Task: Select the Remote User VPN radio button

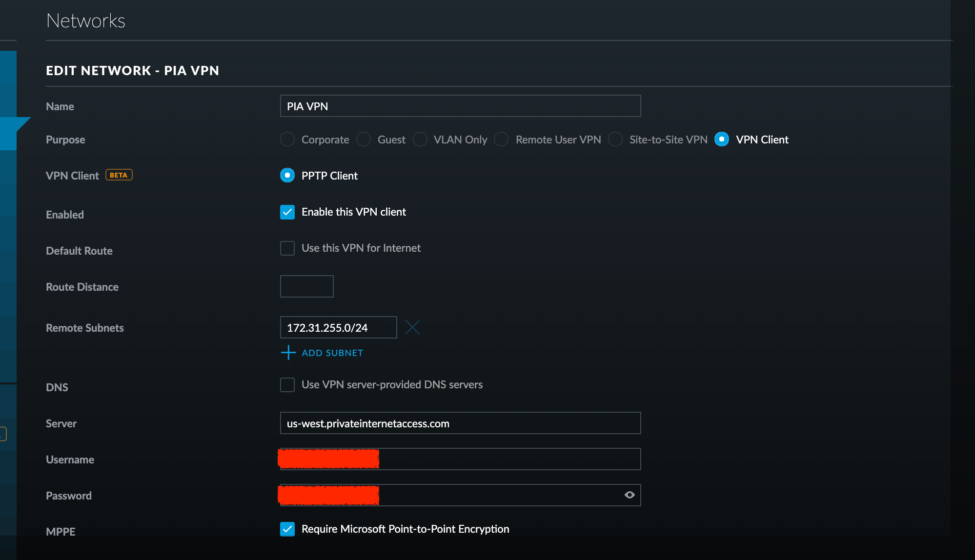Action: [501, 140]
